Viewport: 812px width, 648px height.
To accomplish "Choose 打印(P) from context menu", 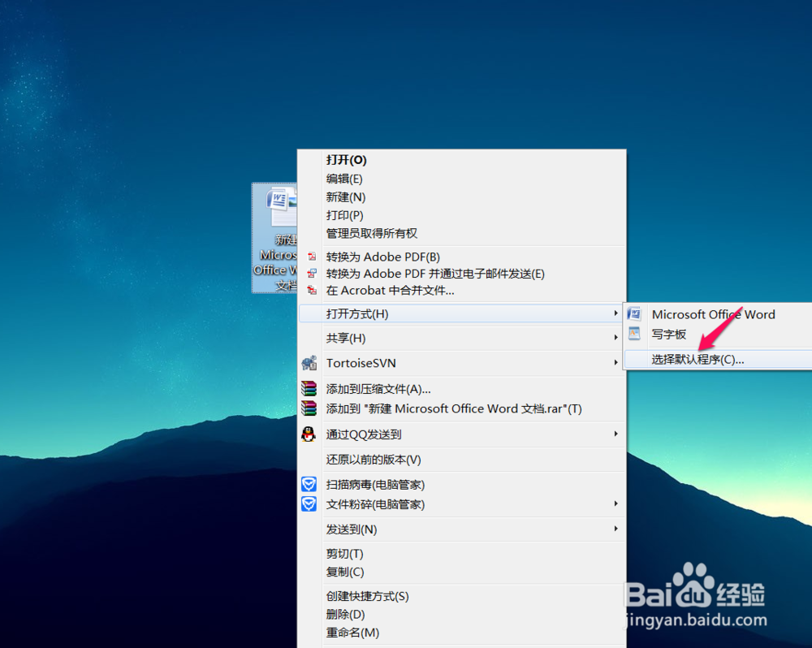I will [462, 215].
